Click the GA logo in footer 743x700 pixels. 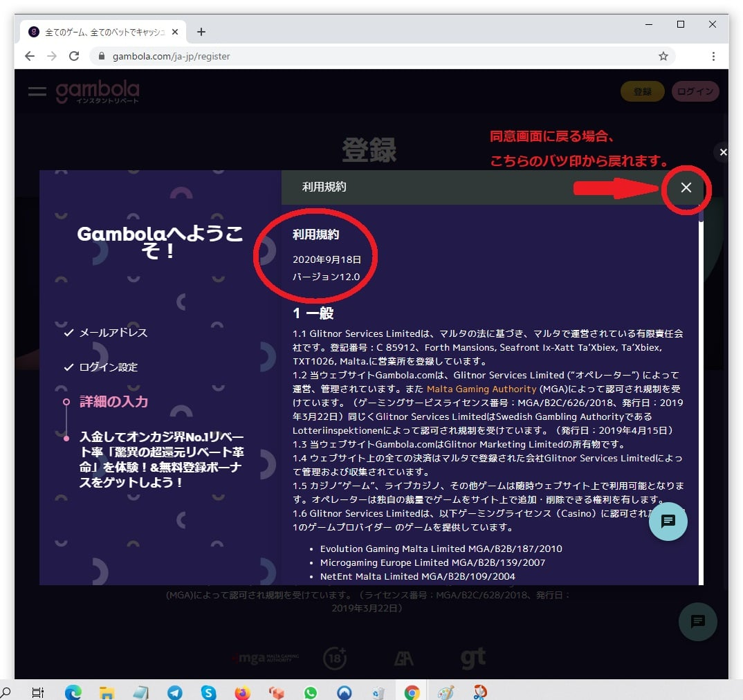click(404, 658)
